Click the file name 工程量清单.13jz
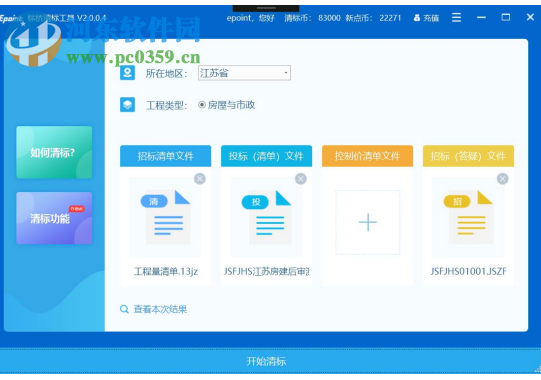This screenshot has height=380, width=541. [x=166, y=272]
